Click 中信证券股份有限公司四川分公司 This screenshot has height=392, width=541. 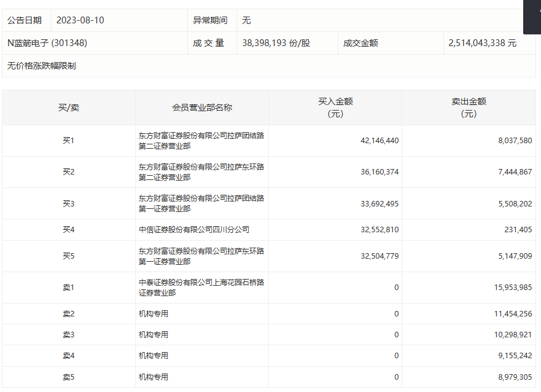coord(194,230)
